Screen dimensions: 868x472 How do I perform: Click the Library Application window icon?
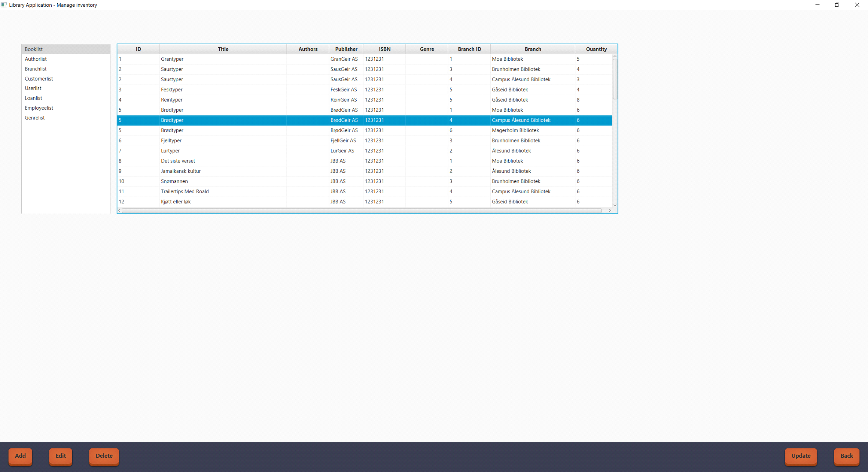click(4, 5)
